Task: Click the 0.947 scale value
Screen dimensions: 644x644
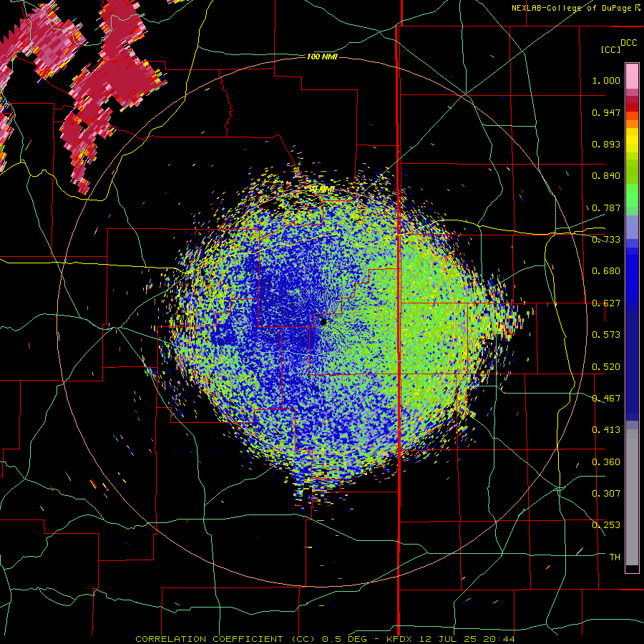Action: pyautogui.click(x=606, y=112)
